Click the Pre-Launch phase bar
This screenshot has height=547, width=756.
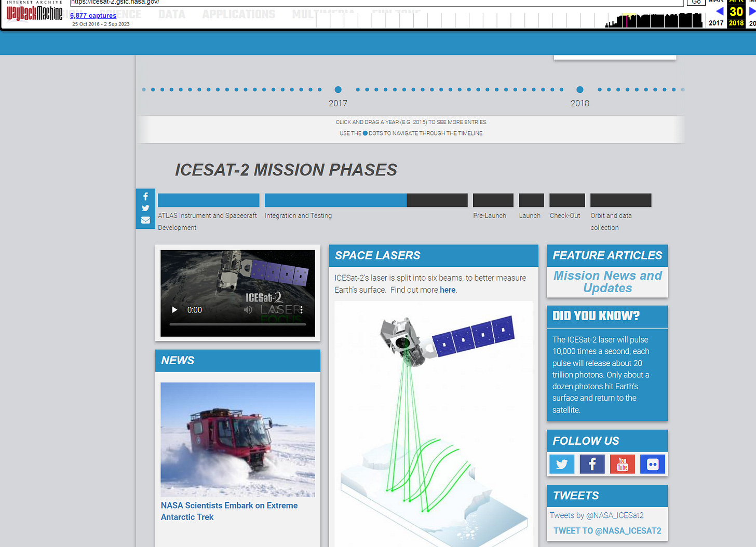493,200
